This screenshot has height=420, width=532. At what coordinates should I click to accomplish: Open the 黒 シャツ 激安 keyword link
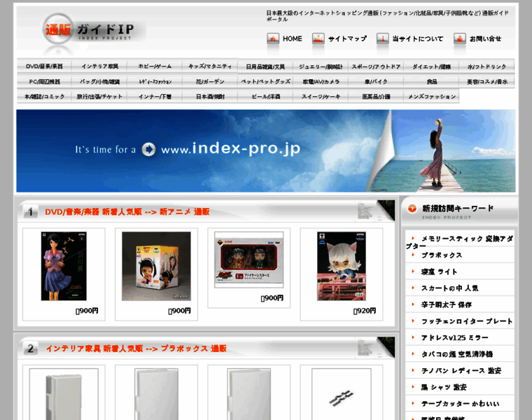(x=444, y=387)
